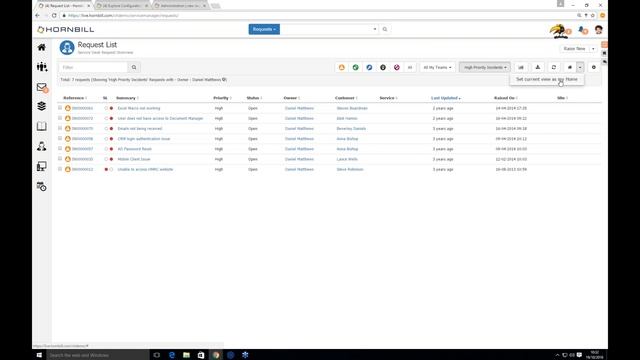Open the High Priority Incidents view dropdown
The height and width of the screenshot is (360, 640).
click(x=485, y=67)
